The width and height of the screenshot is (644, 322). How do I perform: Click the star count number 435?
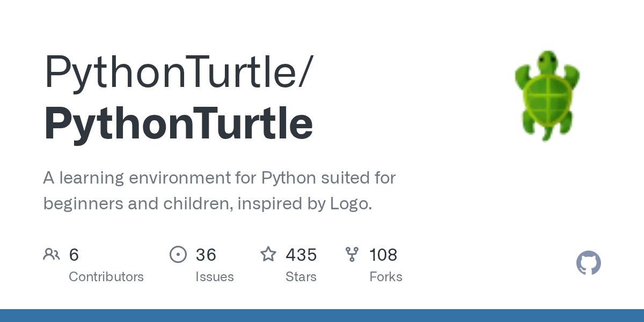301,254
